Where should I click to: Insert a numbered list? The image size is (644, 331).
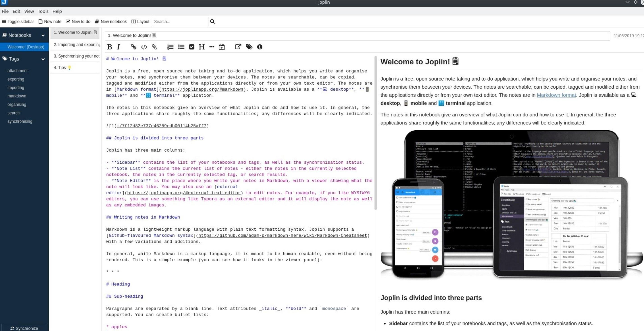click(171, 47)
